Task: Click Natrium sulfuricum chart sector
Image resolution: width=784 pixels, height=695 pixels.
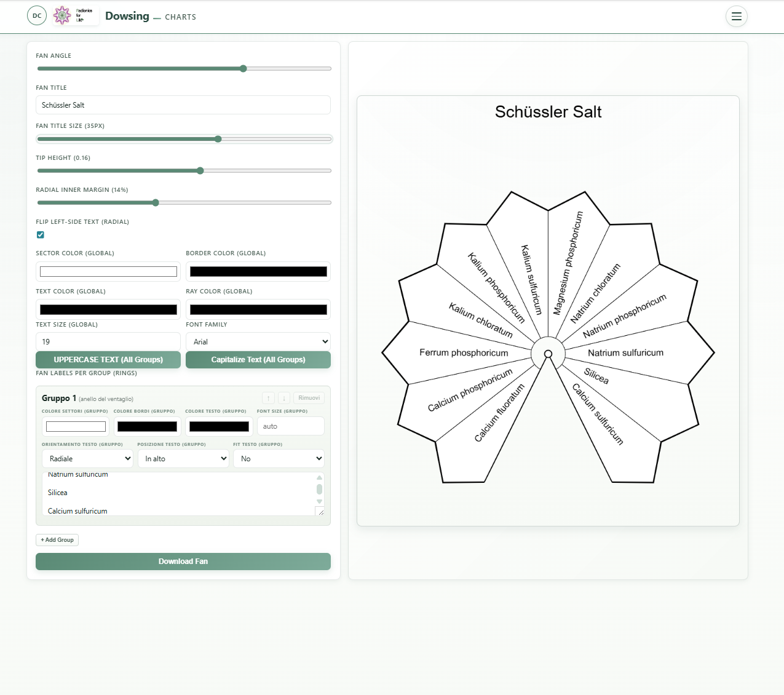Action: [625, 353]
